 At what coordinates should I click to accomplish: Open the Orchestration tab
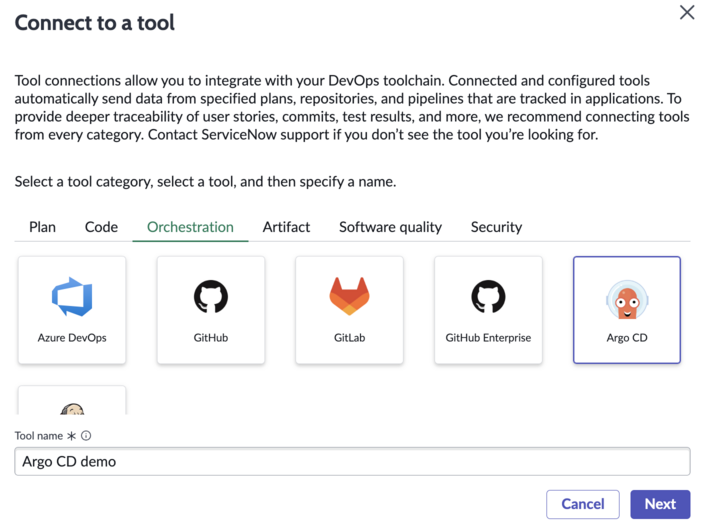pos(190,227)
